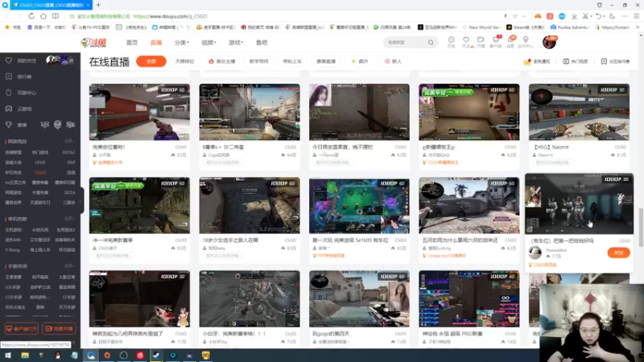The width and height of the screenshot is (644, 362).
Task: Select the 美女主播 filter tab
Action: tap(222, 61)
